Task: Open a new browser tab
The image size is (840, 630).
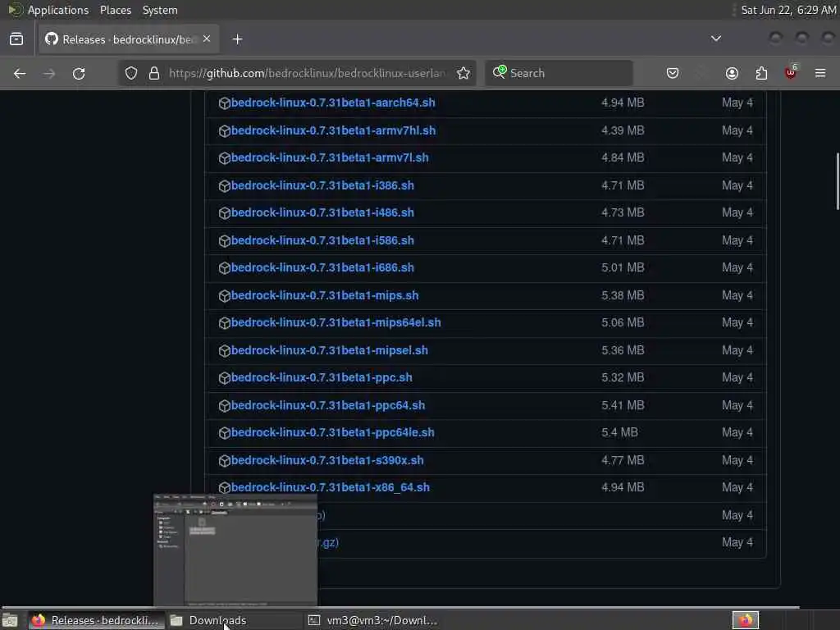Action: coord(237,39)
